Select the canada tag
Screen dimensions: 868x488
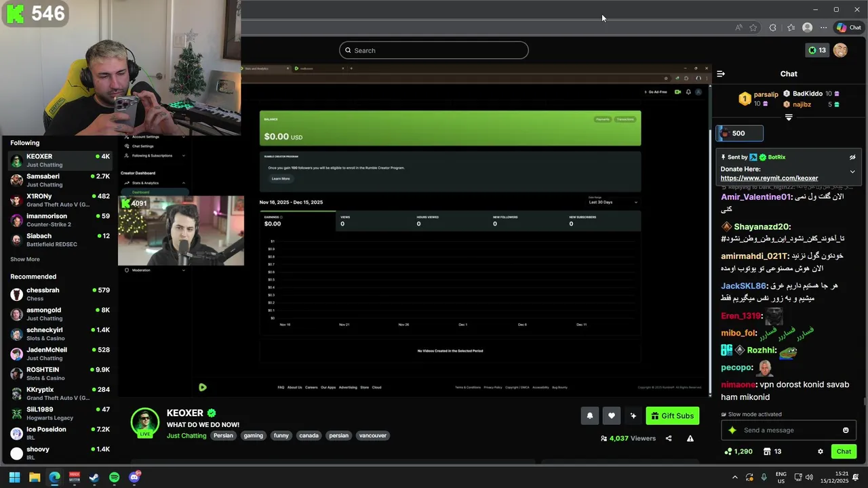pyautogui.click(x=309, y=436)
